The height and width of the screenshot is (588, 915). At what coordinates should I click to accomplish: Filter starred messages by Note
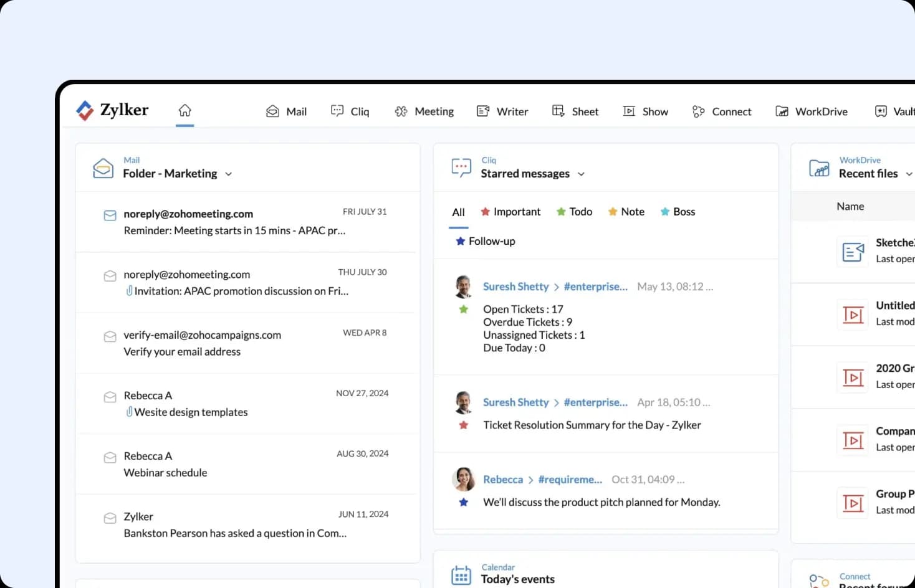tap(626, 212)
